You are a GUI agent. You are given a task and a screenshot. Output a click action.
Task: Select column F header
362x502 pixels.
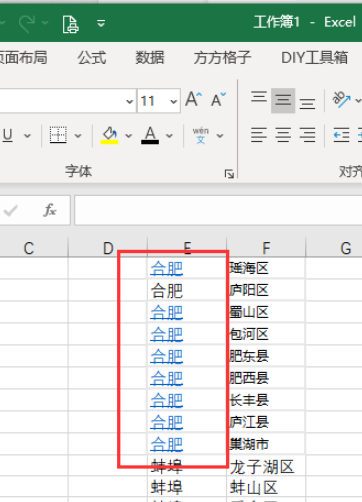[x=266, y=248]
